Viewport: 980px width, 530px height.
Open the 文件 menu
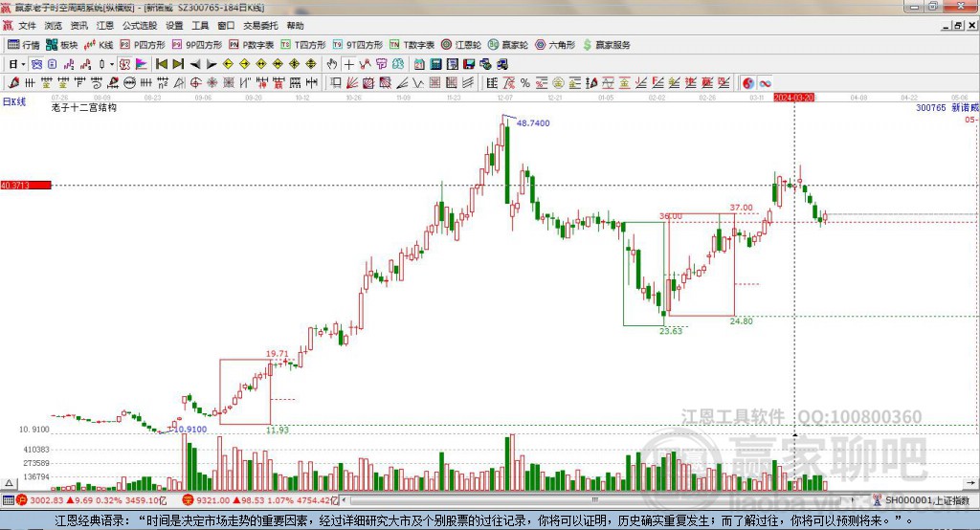28,26
